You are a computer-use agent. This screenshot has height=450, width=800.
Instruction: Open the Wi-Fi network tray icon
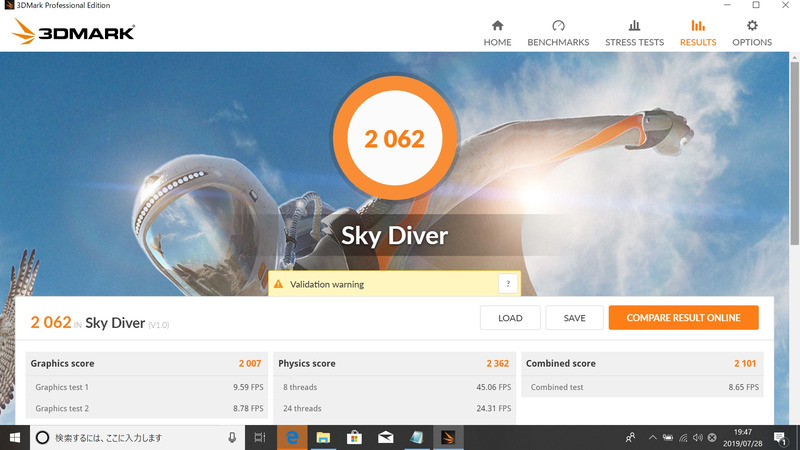683,438
